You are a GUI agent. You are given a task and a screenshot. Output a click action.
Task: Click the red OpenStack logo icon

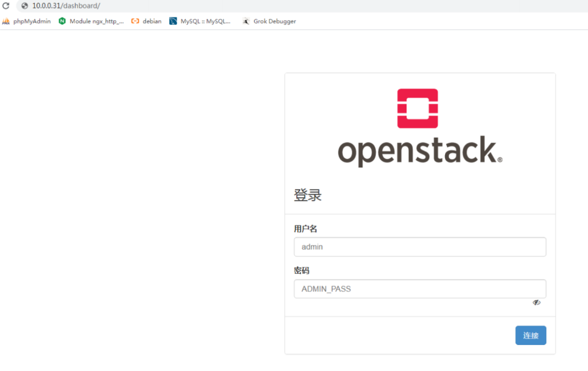coord(417,108)
